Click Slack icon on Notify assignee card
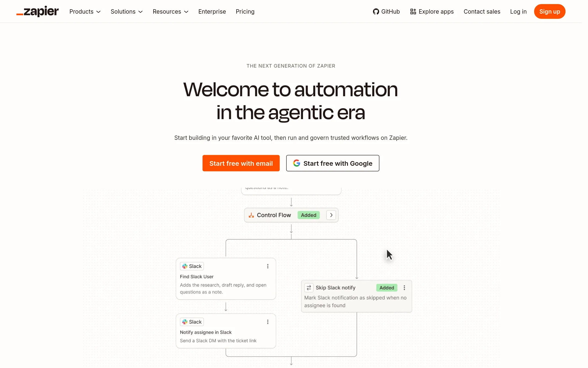This screenshot has width=588, height=368. point(185,322)
